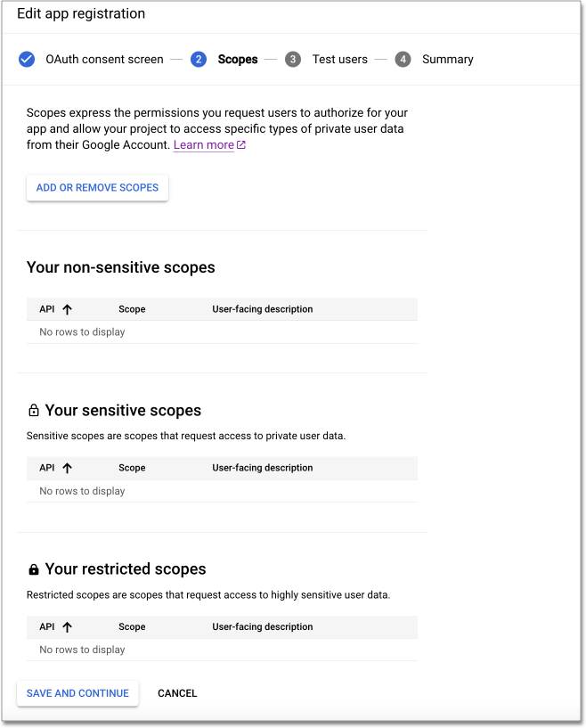Go to OAuth consent screen step

[104, 60]
